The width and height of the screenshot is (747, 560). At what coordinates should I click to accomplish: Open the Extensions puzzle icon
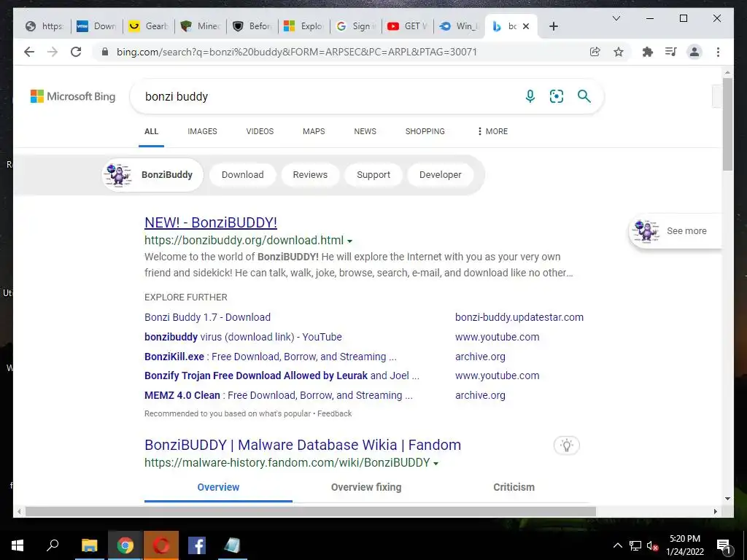(x=648, y=52)
